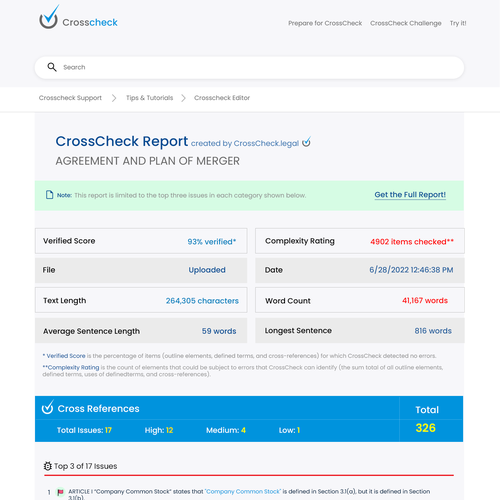Image resolution: width=500 pixels, height=500 pixels.
Task: Focus the Search input field
Action: [x=249, y=67]
